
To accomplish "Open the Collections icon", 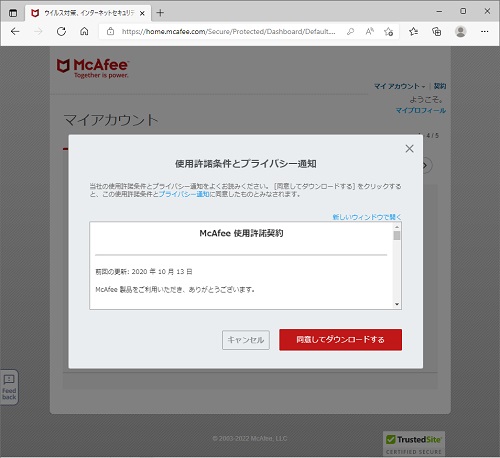I will pos(437,32).
